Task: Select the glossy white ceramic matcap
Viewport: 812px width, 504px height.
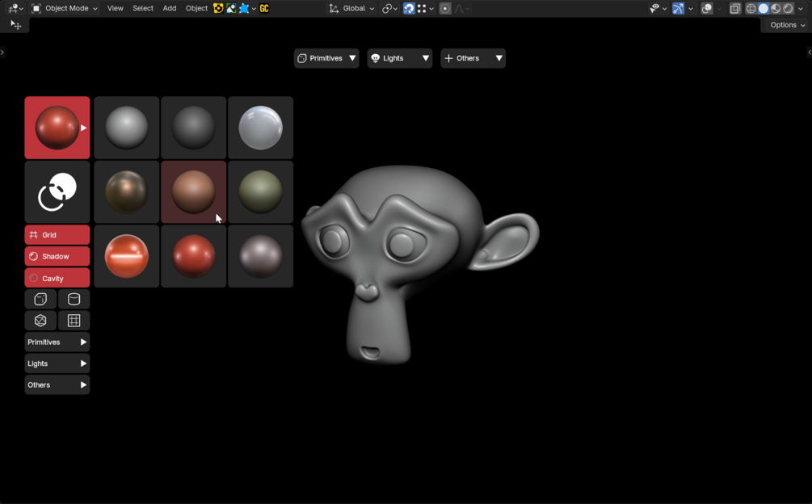Action: pyautogui.click(x=260, y=128)
